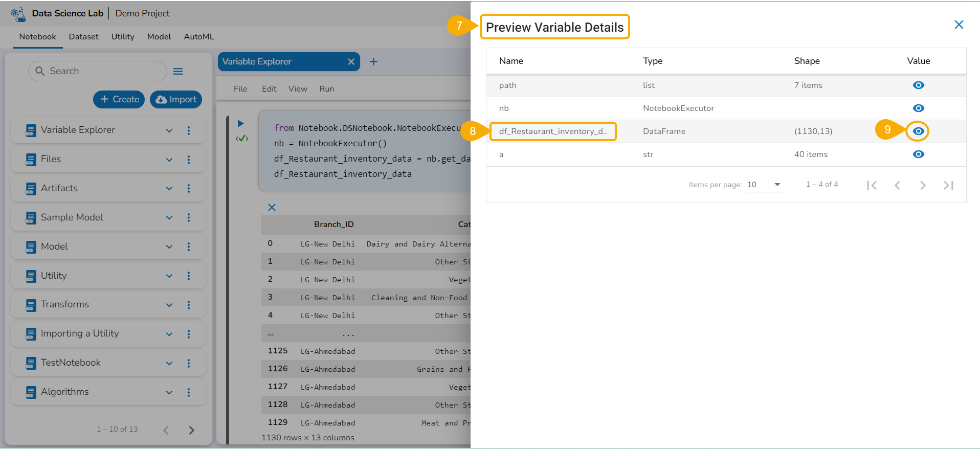980x449 pixels.
Task: Run the notebook cell play icon
Action: [x=240, y=123]
